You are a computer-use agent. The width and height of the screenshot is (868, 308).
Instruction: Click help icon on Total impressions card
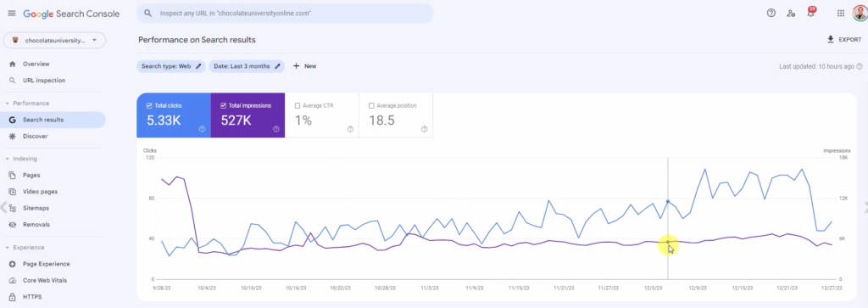(276, 129)
